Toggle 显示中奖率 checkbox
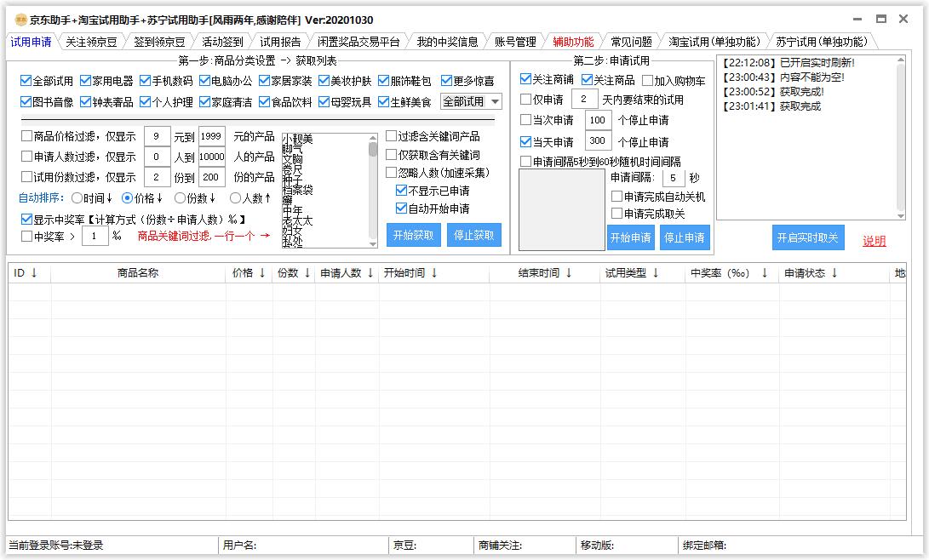Image resolution: width=929 pixels, height=560 pixels. coord(26,219)
